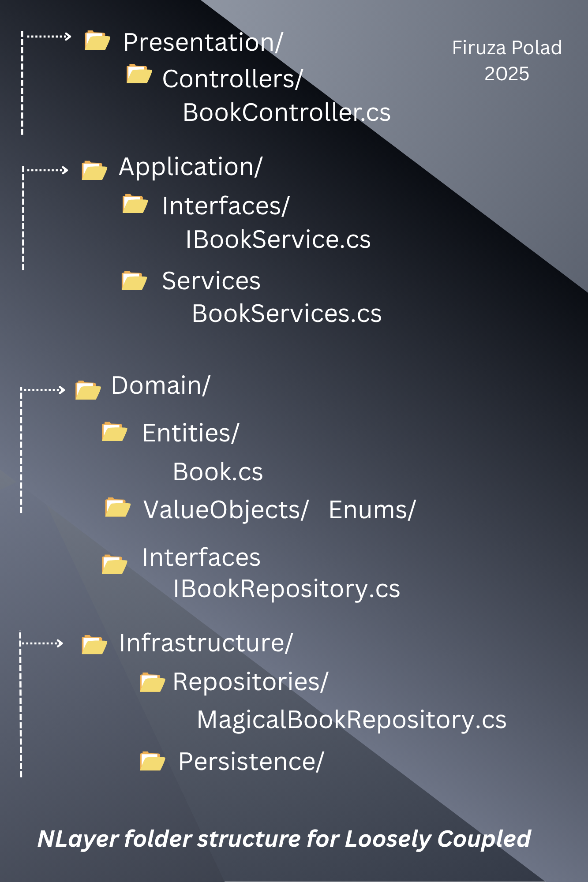Viewport: 588px width, 882px height.
Task: Click the Services folder icon
Action: 134,281
